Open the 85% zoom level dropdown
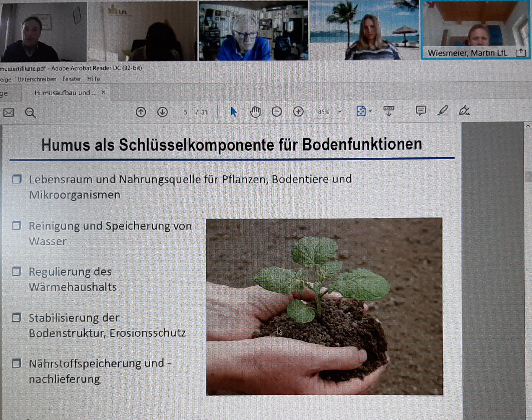 [340, 112]
